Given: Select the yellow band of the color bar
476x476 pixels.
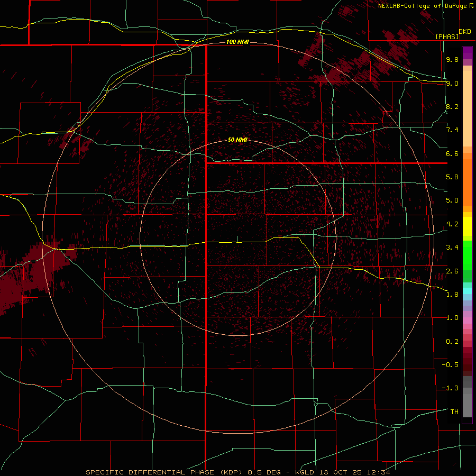Looking at the screenshot, I should pos(467,226).
